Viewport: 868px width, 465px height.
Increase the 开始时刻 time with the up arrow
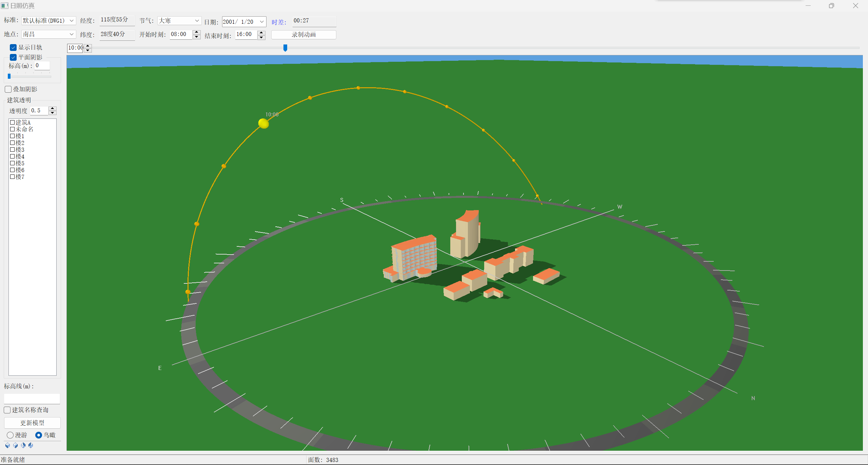[x=197, y=32]
